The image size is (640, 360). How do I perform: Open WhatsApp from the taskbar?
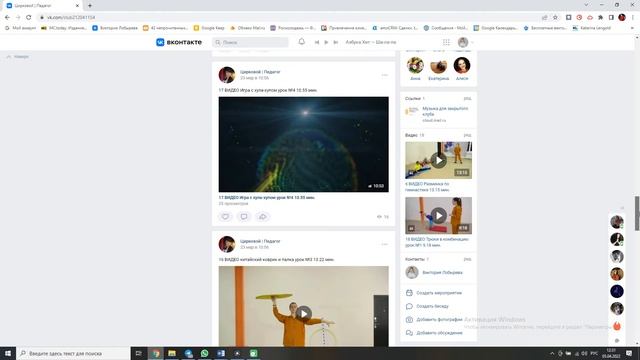(204, 353)
